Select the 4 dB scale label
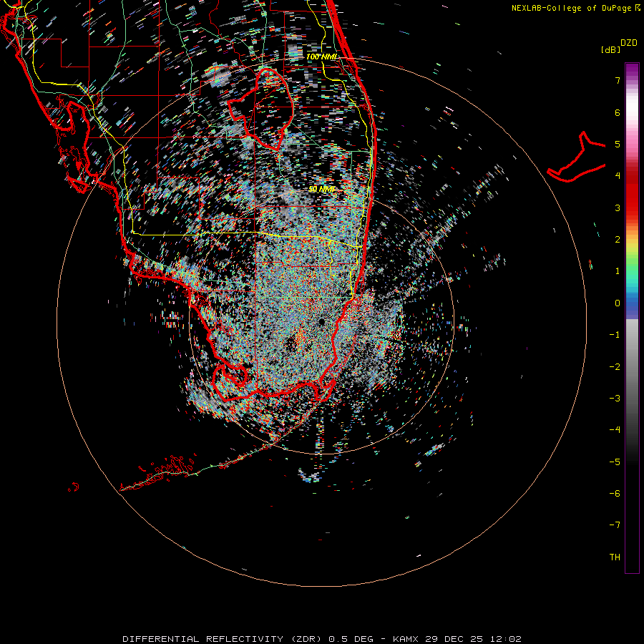Screen dimensions: 644x644 click(618, 176)
